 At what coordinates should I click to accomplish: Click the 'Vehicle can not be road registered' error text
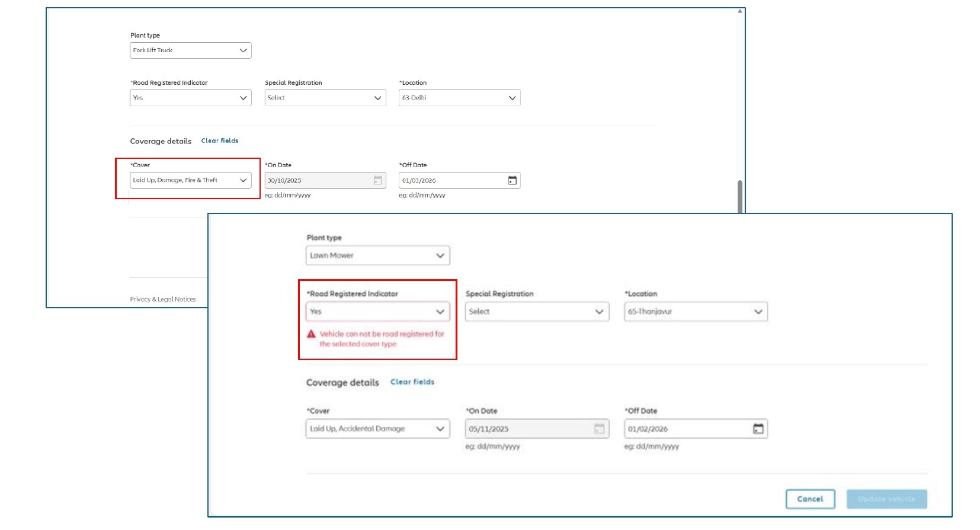click(x=382, y=339)
